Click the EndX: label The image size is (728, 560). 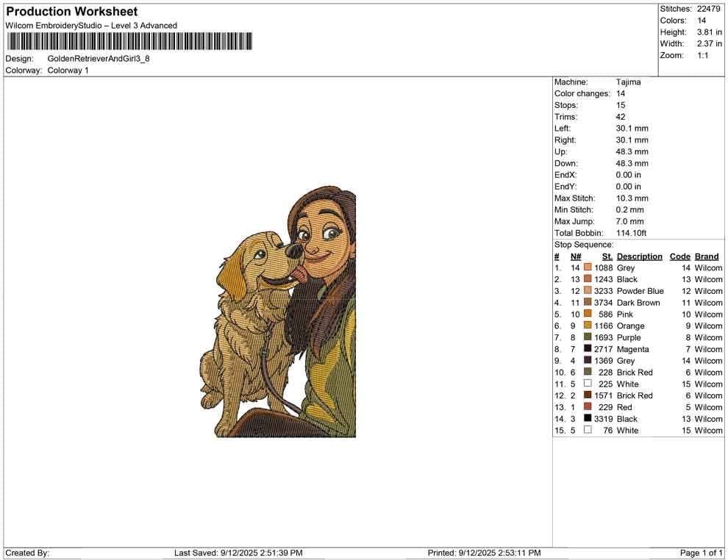point(565,174)
